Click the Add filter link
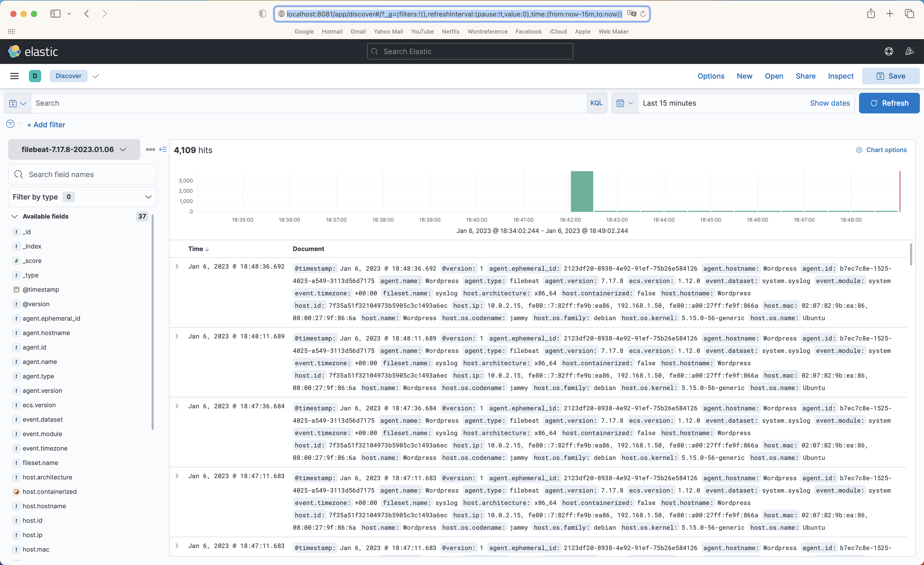 (46, 124)
